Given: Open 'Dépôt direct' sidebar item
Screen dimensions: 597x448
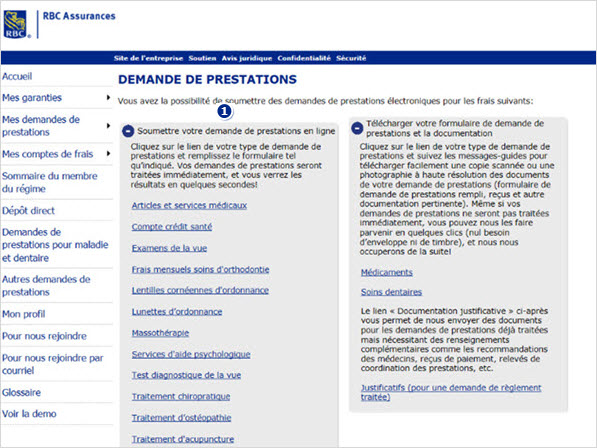Looking at the screenshot, I should (x=28, y=210).
